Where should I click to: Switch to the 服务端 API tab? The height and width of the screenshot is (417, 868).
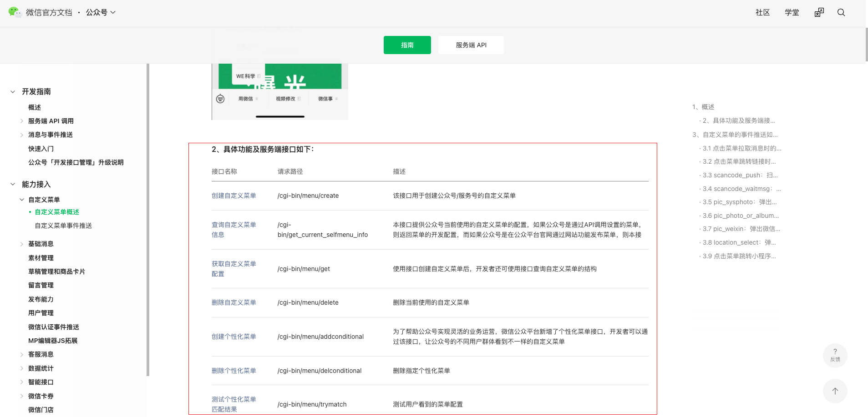pyautogui.click(x=471, y=45)
